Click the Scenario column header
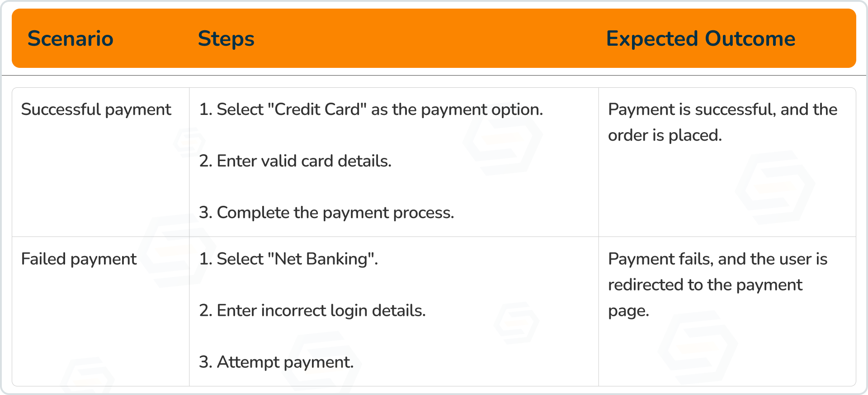 click(x=71, y=38)
